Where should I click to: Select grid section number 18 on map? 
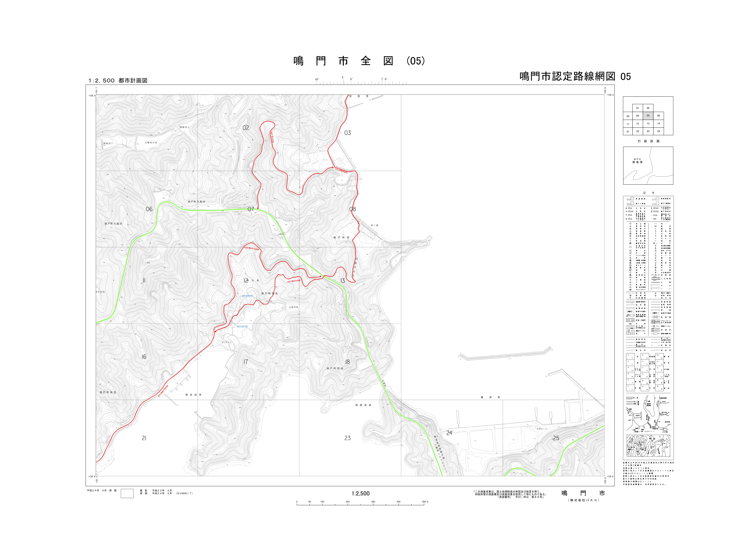(x=347, y=362)
